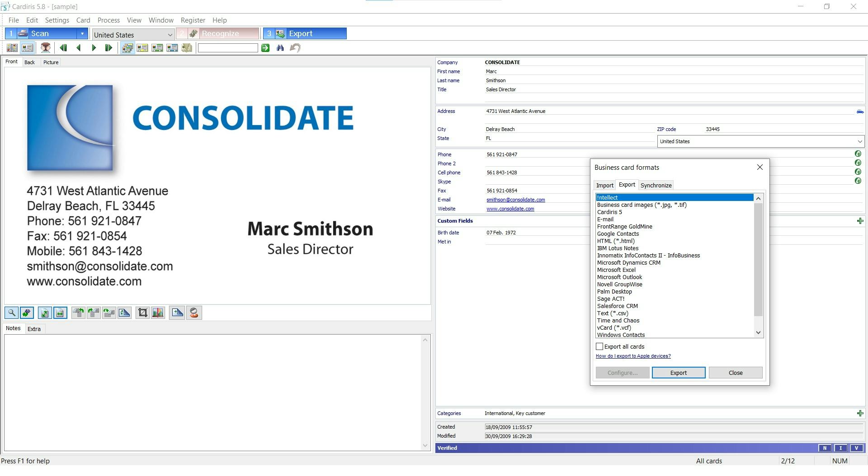This screenshot has height=476, width=868.
Task: Click the Export button in dialog
Action: [678, 373]
